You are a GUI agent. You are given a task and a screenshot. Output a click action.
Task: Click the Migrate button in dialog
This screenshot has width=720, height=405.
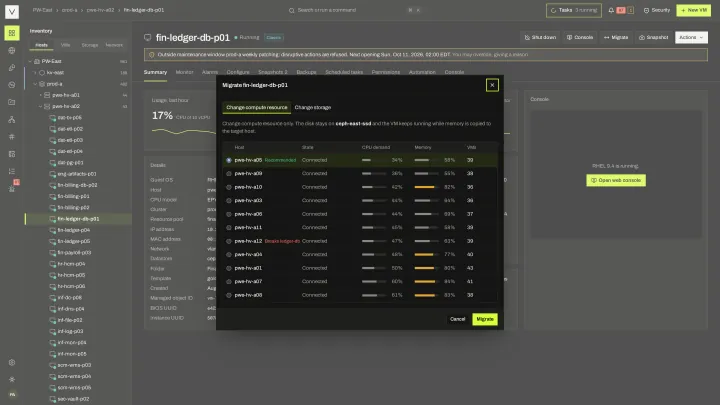pos(485,319)
